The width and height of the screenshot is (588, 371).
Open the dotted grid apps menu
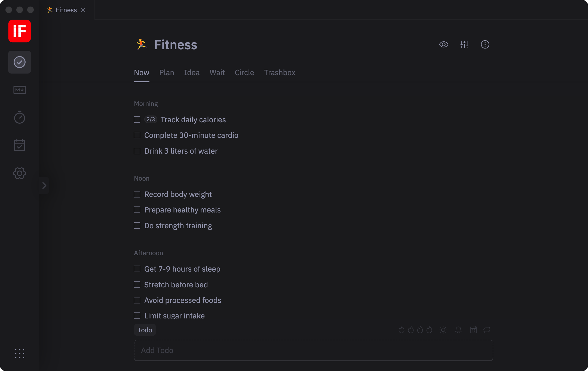[x=20, y=354]
